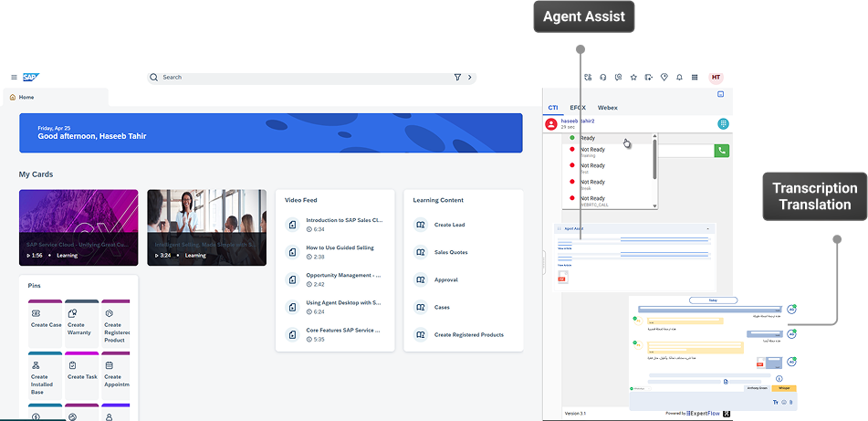The image size is (868, 421).
Task: Open the Create Installed Base pin
Action: (46, 375)
